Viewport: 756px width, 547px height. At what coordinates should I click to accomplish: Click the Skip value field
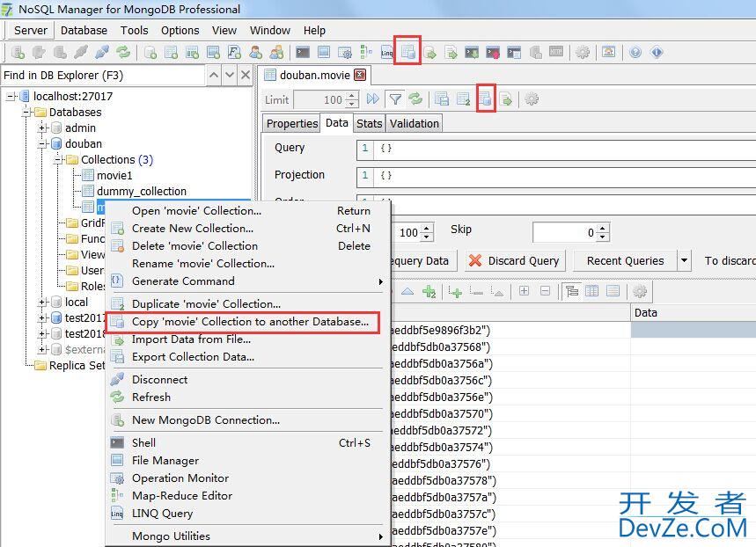[564, 233]
